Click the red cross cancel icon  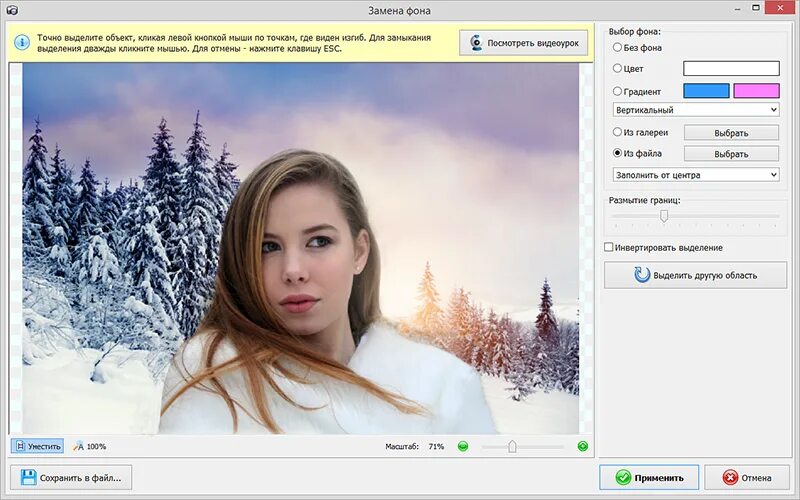730,478
